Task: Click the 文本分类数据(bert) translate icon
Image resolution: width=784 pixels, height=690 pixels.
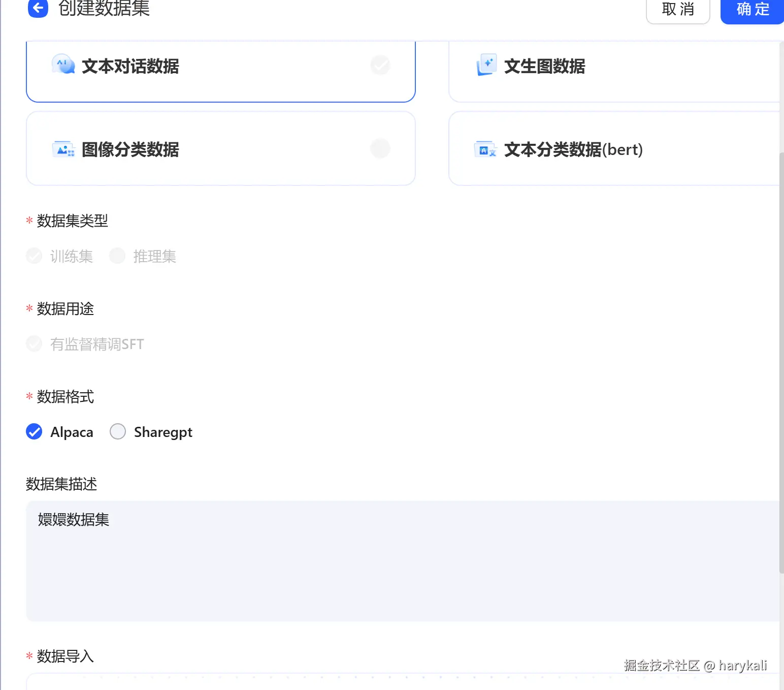Action: click(485, 149)
